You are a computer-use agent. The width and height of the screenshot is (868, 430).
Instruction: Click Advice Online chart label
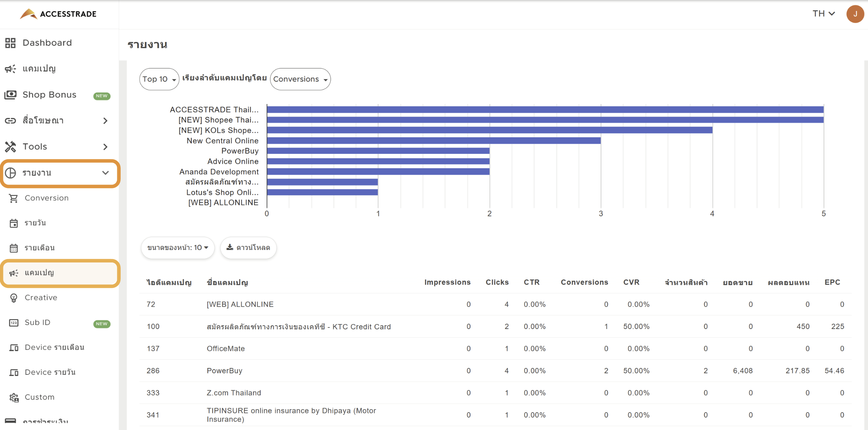coord(233,161)
